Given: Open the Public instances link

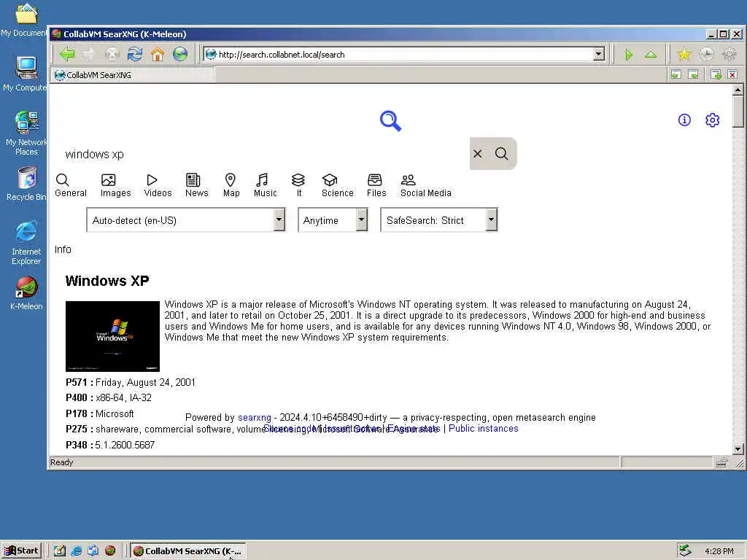Looking at the screenshot, I should tap(483, 429).
